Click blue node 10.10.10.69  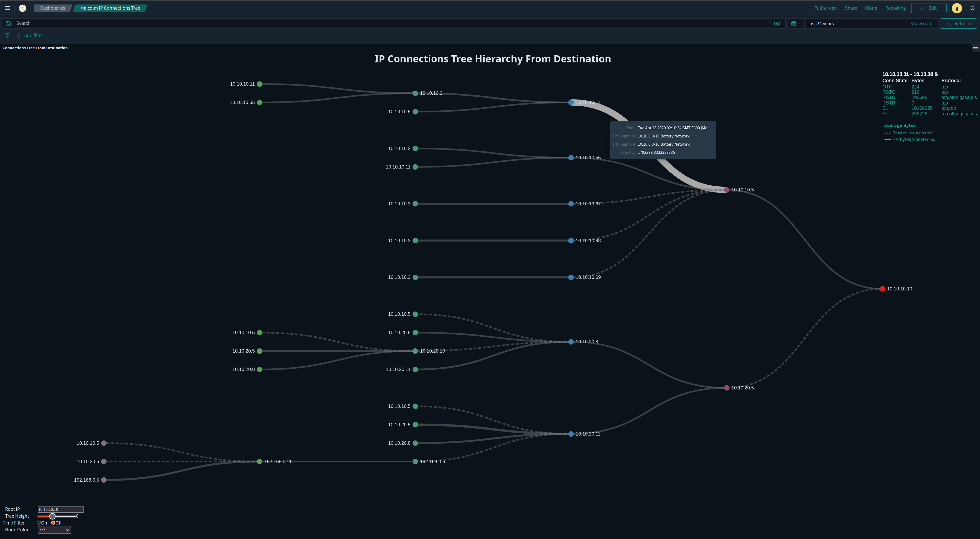571,277
